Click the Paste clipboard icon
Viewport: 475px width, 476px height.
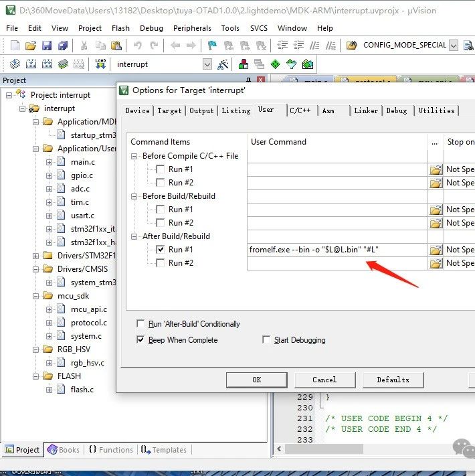116,46
